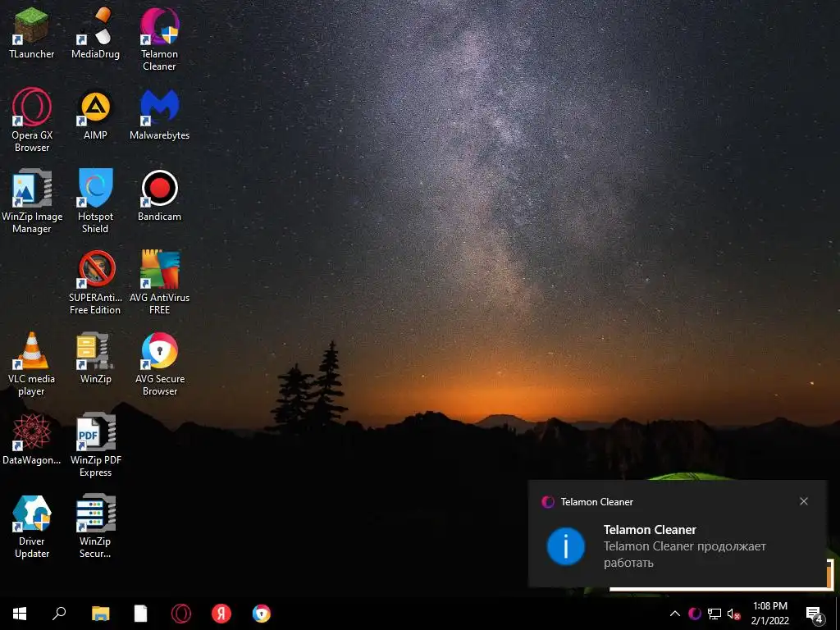
Task: Select the WinZip desktop shortcut
Action: 95,358
